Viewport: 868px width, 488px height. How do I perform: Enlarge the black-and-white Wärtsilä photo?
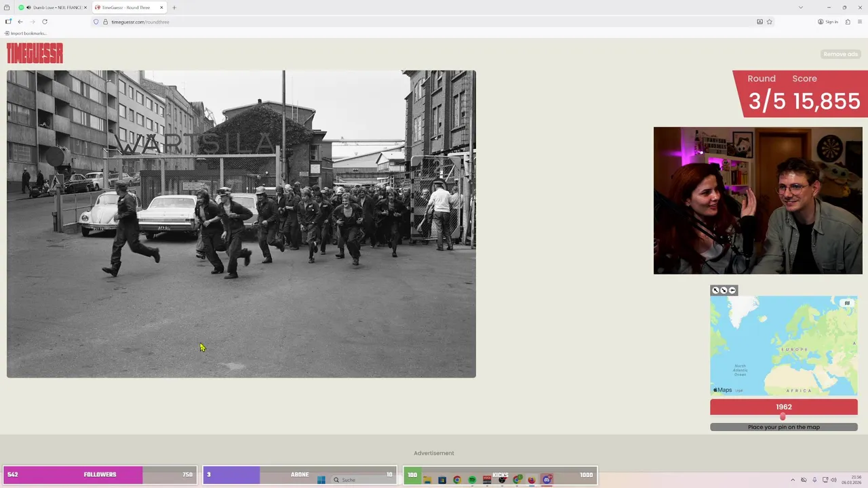(x=241, y=224)
